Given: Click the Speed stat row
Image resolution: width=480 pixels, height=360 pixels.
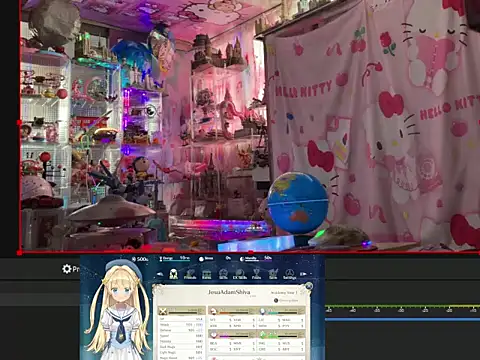Looking at the screenshot, I should coord(181,336).
